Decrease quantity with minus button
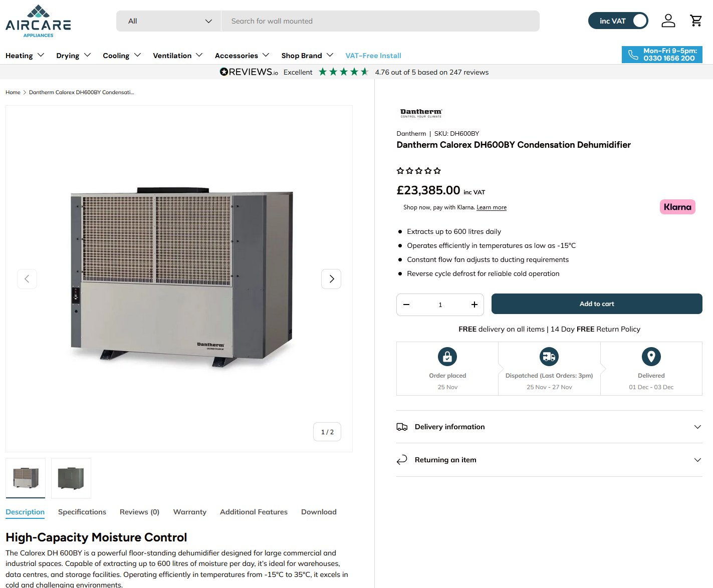This screenshot has height=588, width=713. [x=406, y=305]
